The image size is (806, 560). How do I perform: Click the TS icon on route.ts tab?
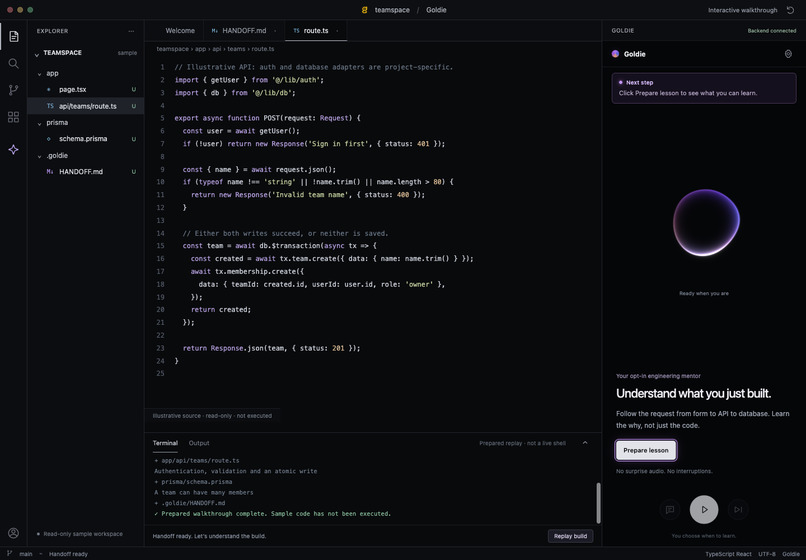click(296, 31)
